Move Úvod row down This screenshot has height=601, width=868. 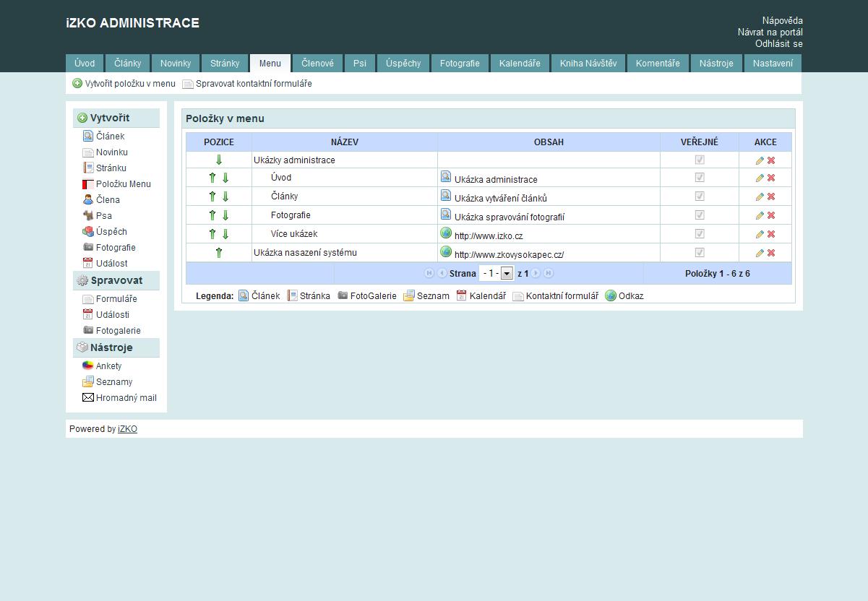225,178
